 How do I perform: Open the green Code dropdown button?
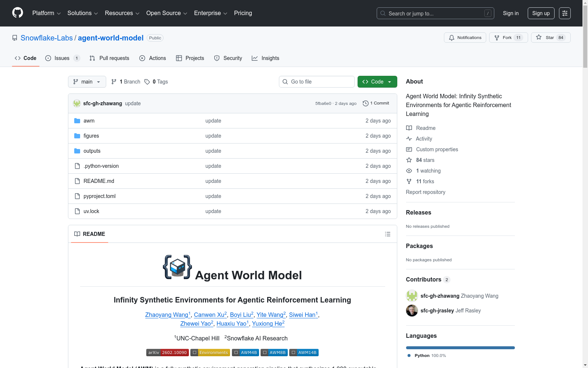[377, 82]
